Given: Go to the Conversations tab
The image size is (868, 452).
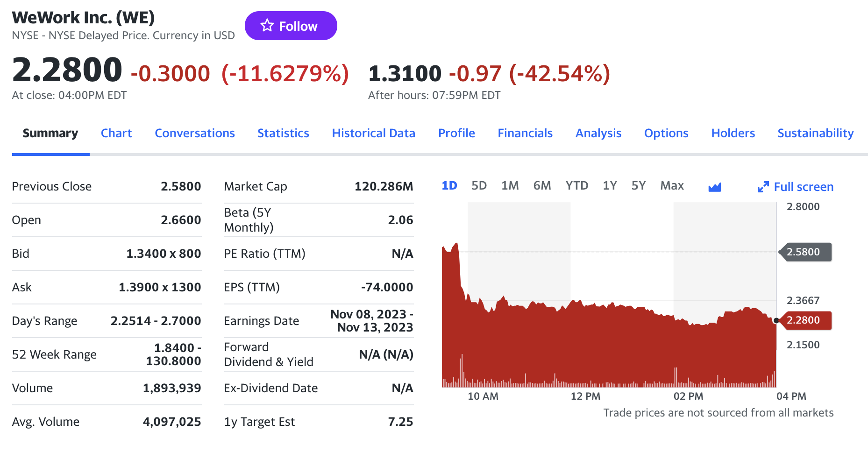Looking at the screenshot, I should 195,134.
